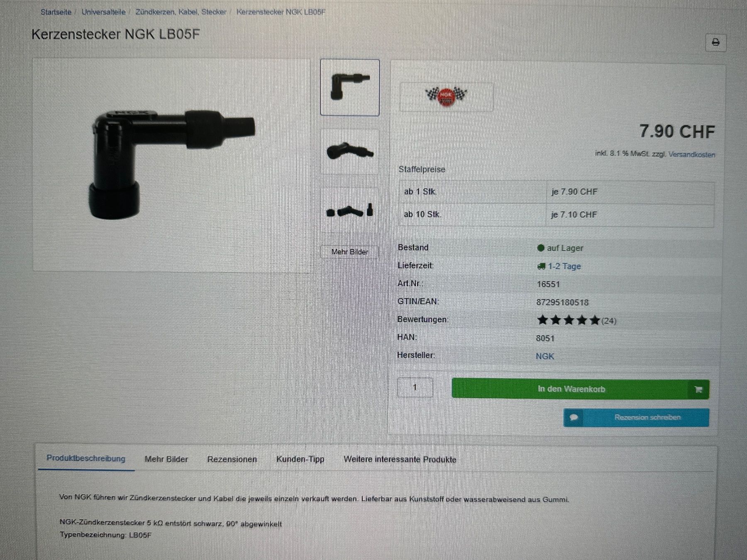Go to Universalteile in breadcrumb

coord(103,12)
